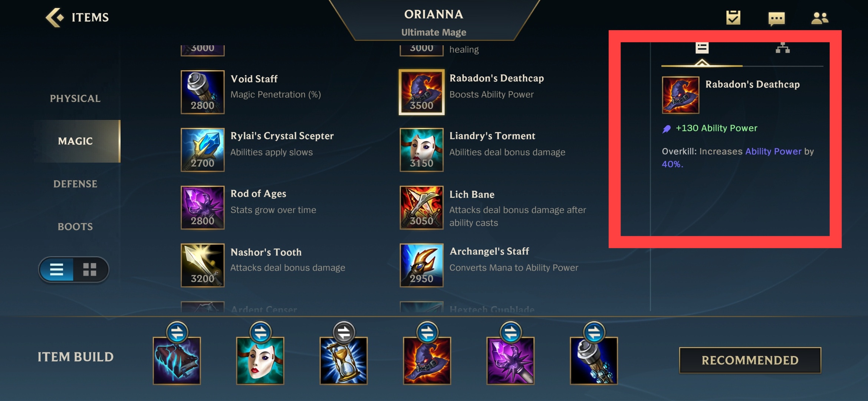Select the Lich Bane item icon
The height and width of the screenshot is (401, 868).
click(x=421, y=208)
